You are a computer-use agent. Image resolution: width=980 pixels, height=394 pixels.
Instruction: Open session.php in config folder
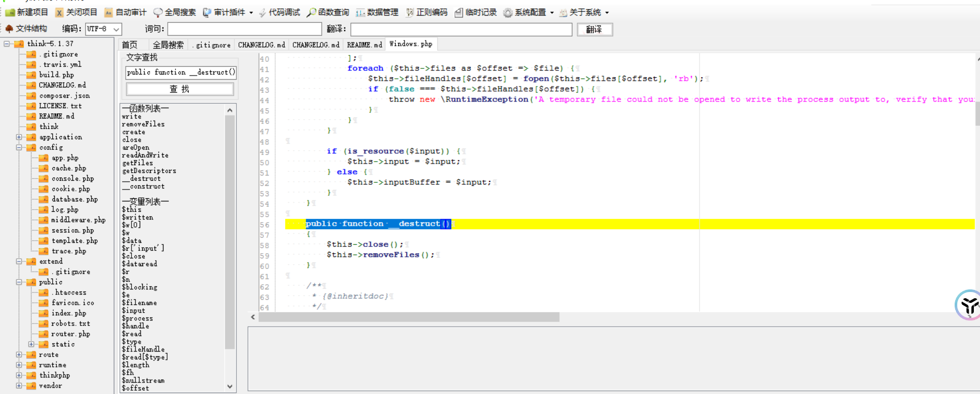[x=72, y=230]
